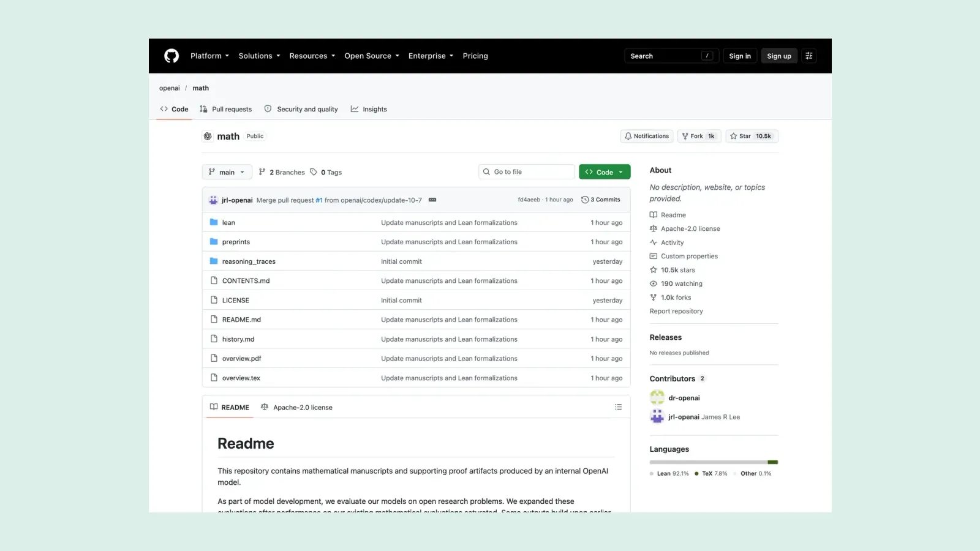Click the Sign up button

pyautogui.click(x=779, y=56)
